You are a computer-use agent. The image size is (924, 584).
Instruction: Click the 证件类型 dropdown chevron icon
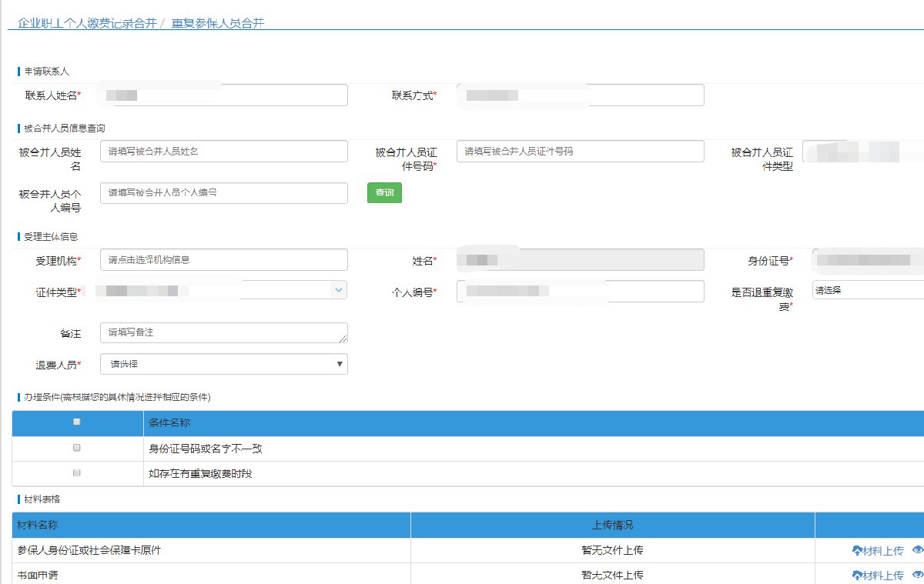click(x=338, y=290)
